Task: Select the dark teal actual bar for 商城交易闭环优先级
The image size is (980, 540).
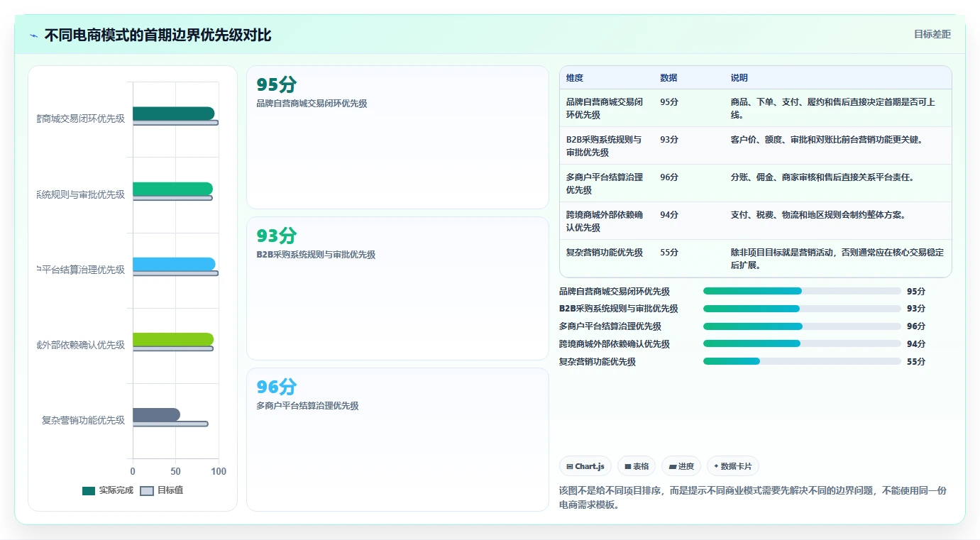Action: point(173,114)
